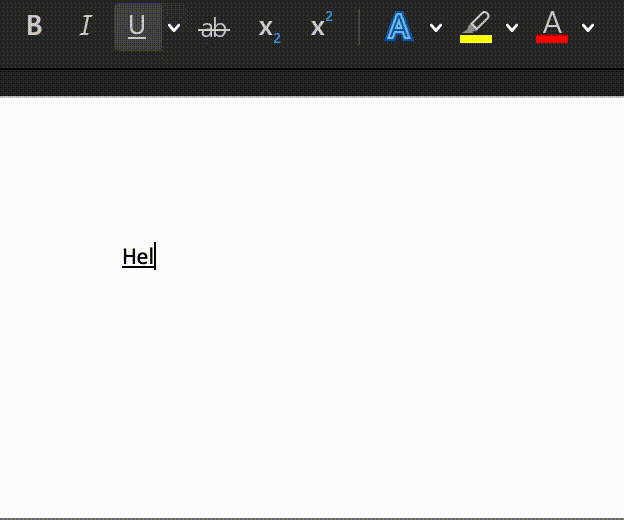
Task: Toggle Italic formatting
Action: click(x=86, y=26)
